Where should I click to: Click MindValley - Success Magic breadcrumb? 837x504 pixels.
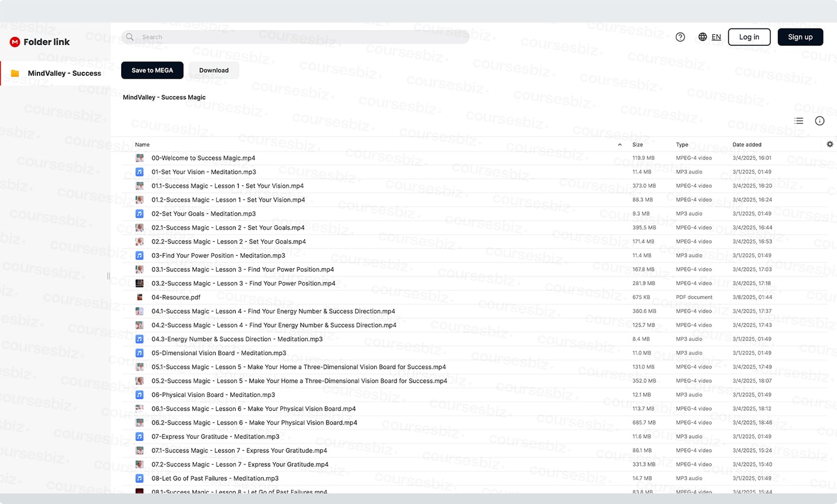(x=164, y=97)
